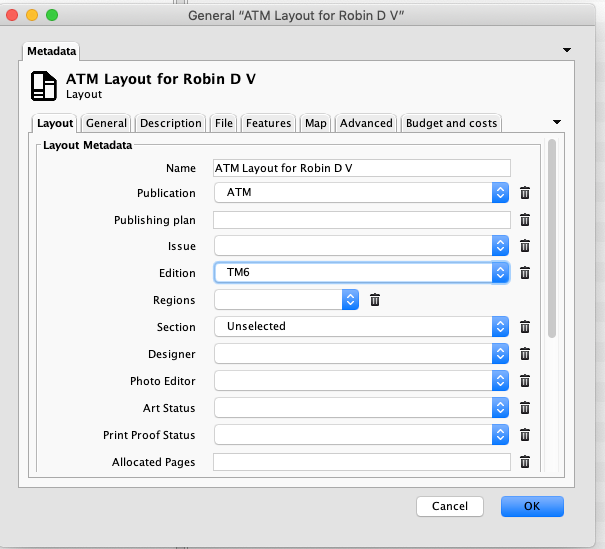
Task: Click the vertical scrollbar in Layout Metadata
Action: pyautogui.click(x=552, y=238)
